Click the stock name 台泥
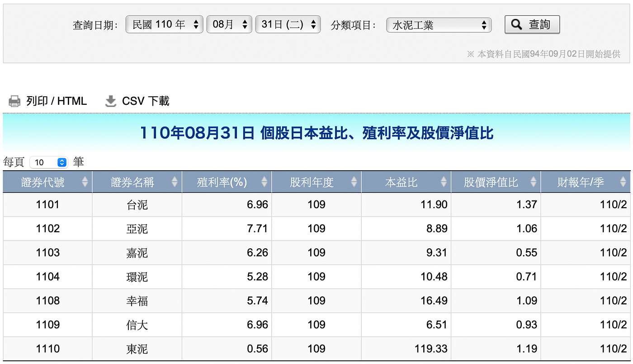The image size is (633, 364). point(137,205)
